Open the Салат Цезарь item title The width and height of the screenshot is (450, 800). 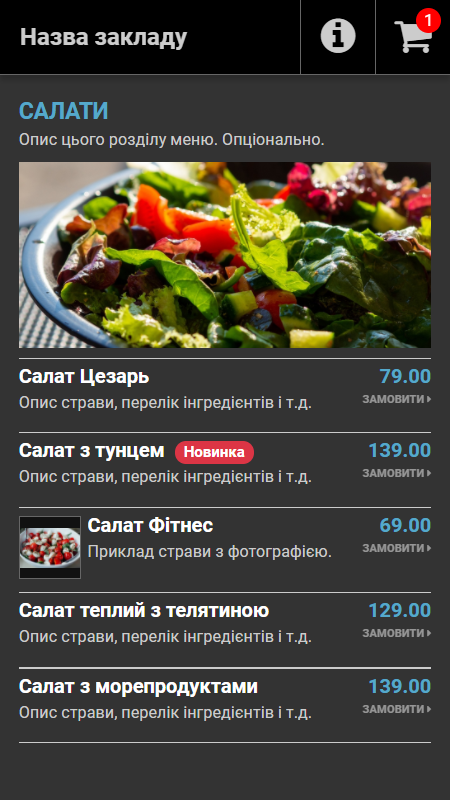tap(84, 377)
